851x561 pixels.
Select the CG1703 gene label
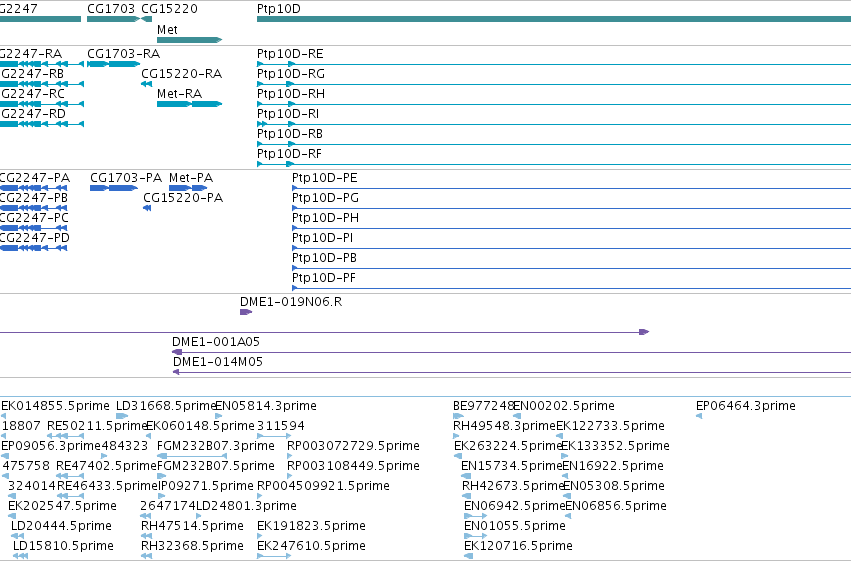111,9
